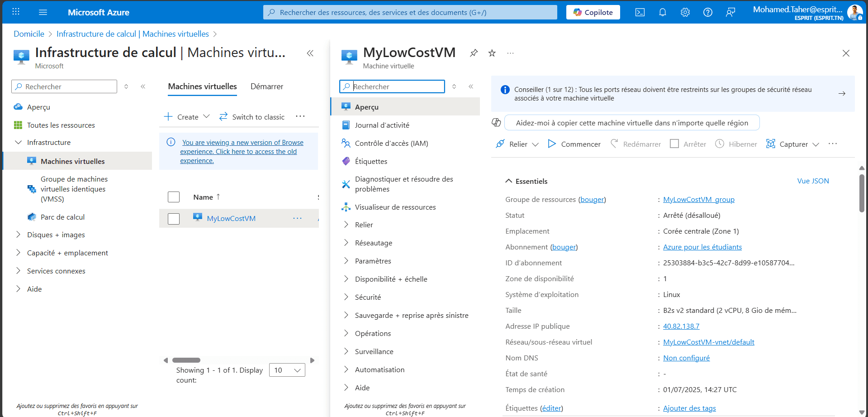868x417 pixels.
Task: Pin MyLowCostVM to the dashboard
Action: tap(474, 53)
